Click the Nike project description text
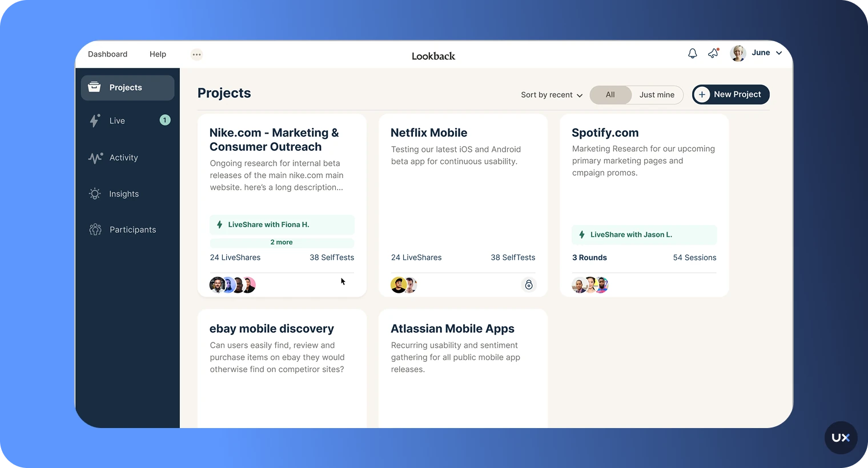Image resolution: width=868 pixels, height=468 pixels. [276, 175]
